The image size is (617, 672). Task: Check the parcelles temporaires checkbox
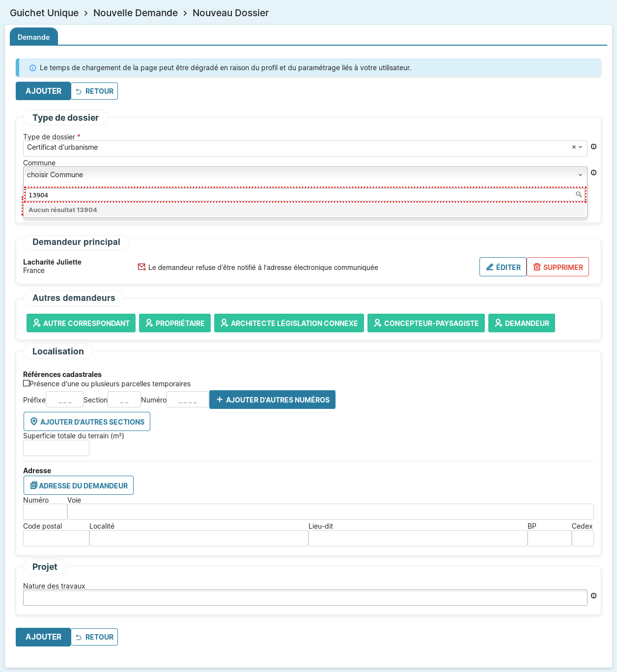[x=27, y=383]
